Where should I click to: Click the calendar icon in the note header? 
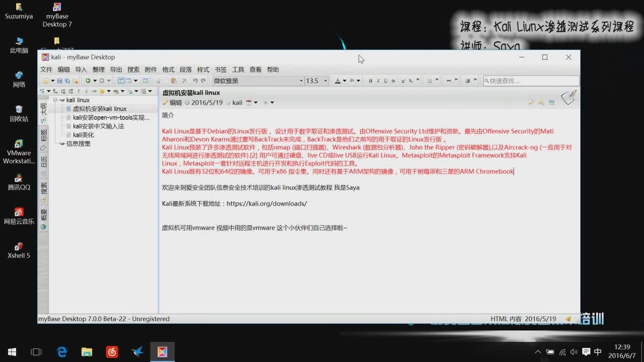point(249,103)
